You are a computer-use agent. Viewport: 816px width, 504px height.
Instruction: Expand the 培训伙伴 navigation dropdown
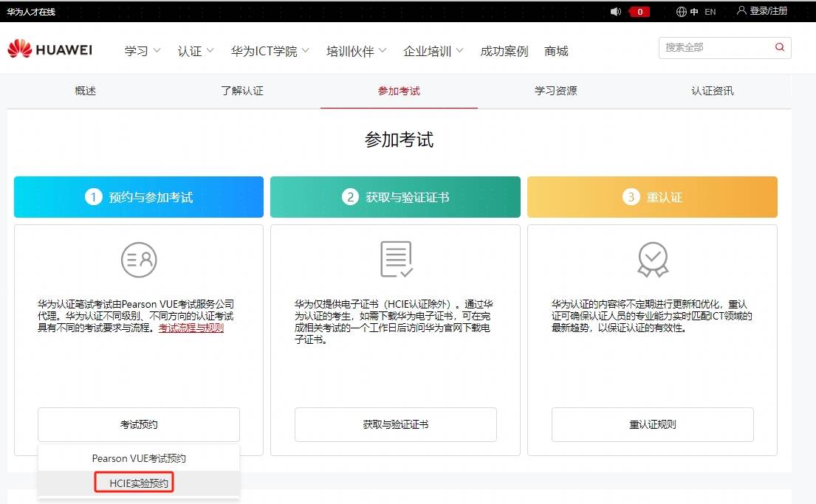click(x=356, y=51)
